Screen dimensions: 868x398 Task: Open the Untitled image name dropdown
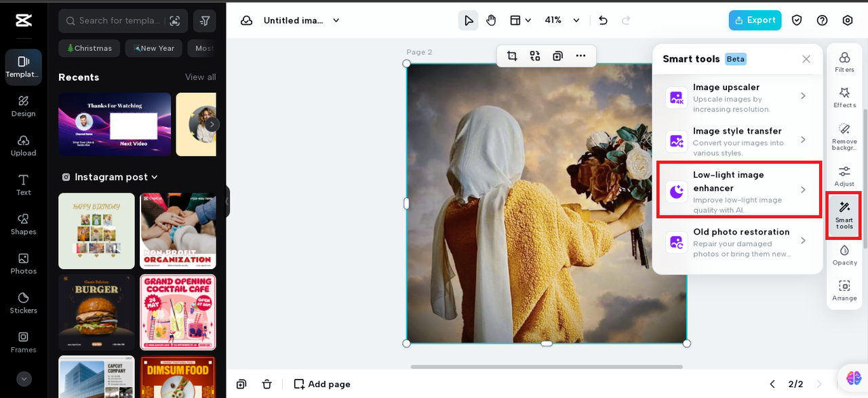pyautogui.click(x=302, y=20)
